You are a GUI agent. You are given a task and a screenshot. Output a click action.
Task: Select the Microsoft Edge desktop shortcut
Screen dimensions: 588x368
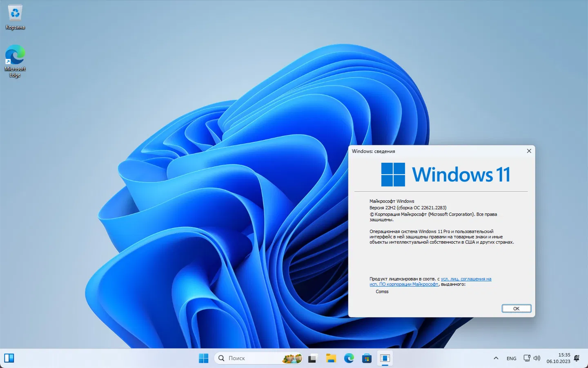15,61
